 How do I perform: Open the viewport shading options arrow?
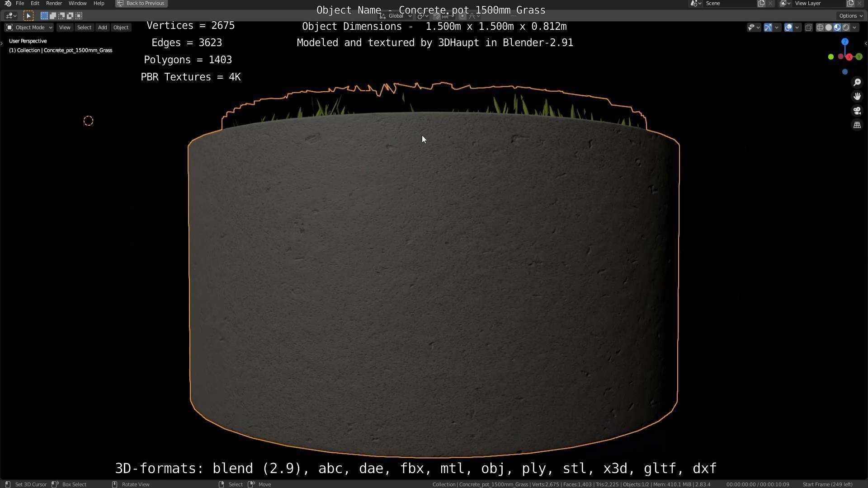coord(854,28)
